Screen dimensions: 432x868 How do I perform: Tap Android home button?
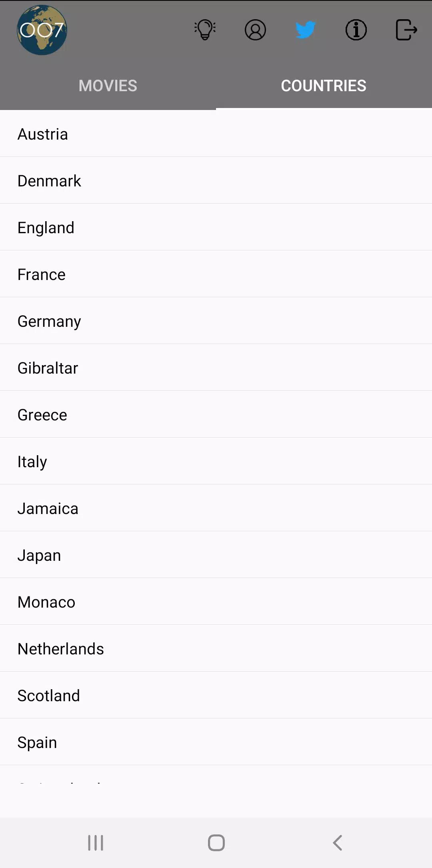[x=216, y=843]
